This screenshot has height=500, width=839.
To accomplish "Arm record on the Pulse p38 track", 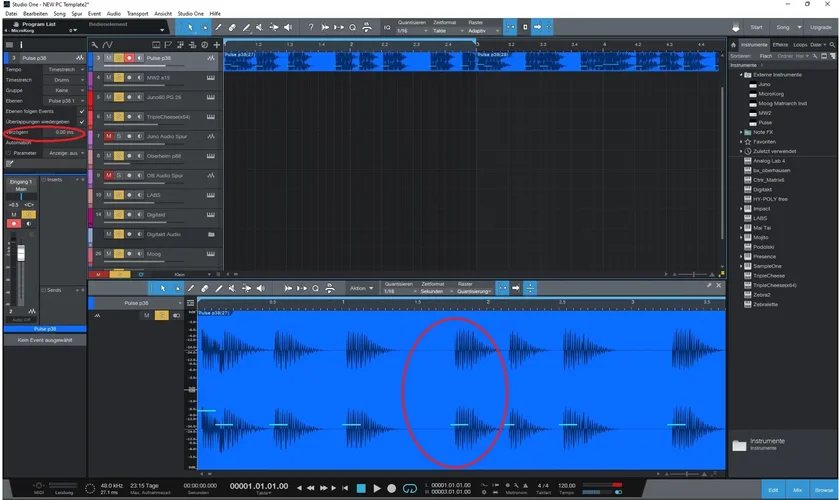I will pos(128,60).
